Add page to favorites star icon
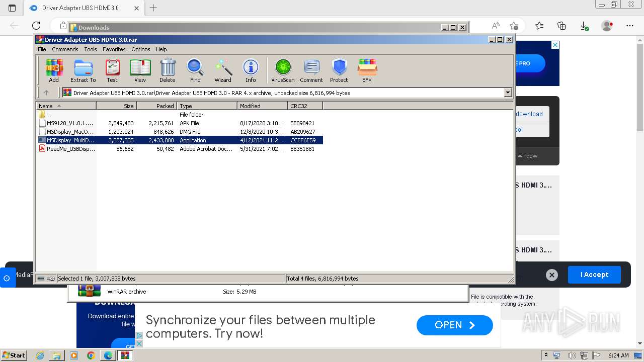This screenshot has height=362, width=644. 514,26
